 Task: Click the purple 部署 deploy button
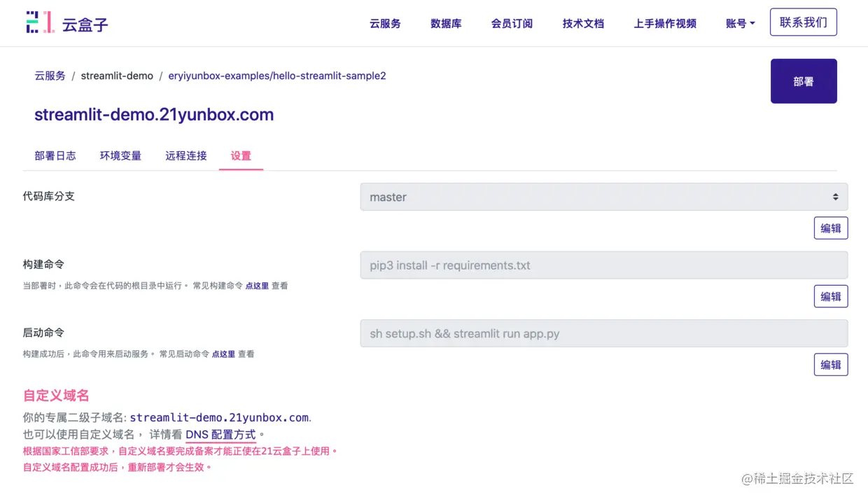804,81
